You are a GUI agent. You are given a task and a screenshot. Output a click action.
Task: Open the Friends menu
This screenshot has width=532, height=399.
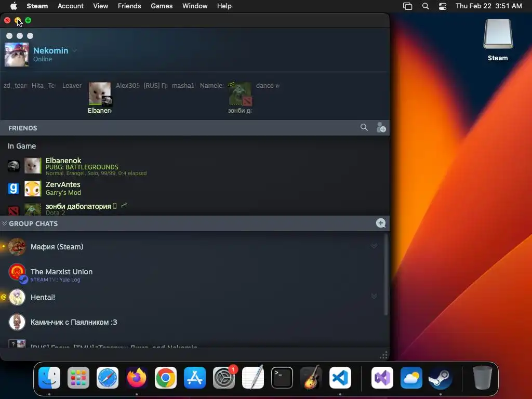coord(129,6)
